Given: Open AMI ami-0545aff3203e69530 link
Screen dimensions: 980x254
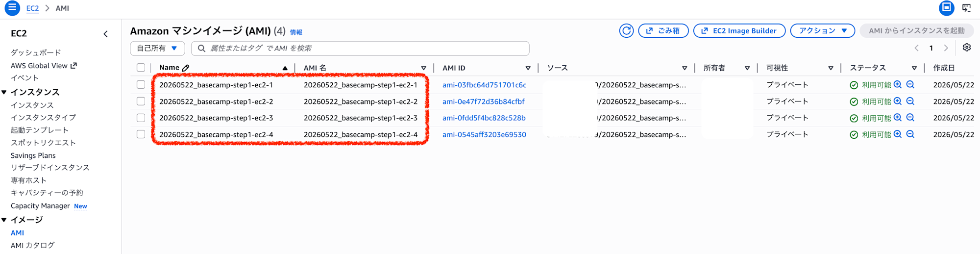Looking at the screenshot, I should click(484, 134).
